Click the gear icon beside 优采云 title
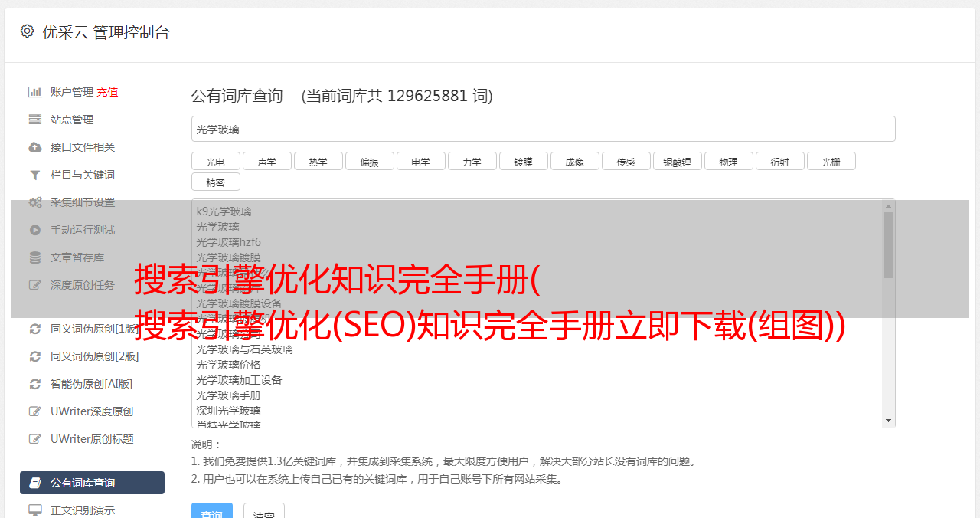Image resolution: width=980 pixels, height=518 pixels. coord(28,31)
